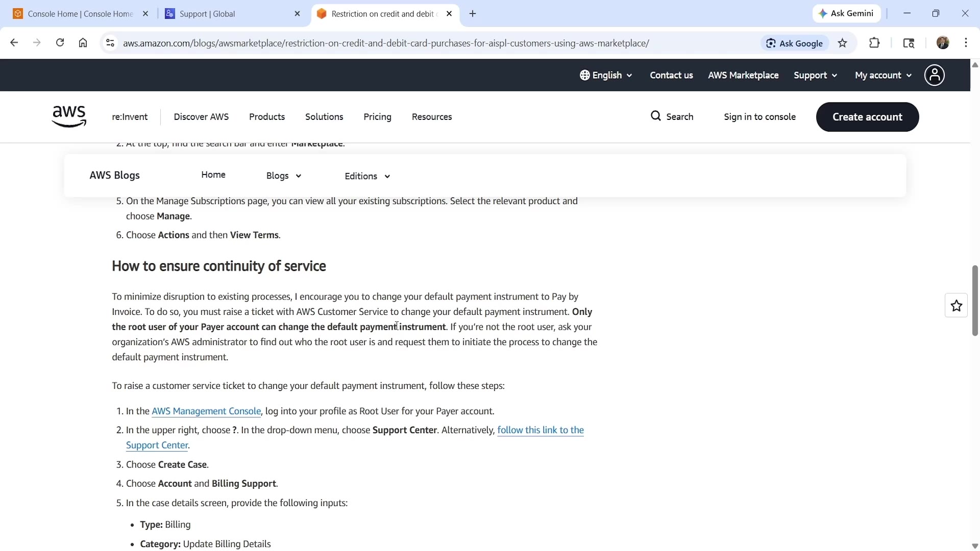Open the browser extensions menu
This screenshot has width=980, height=551.
(x=874, y=43)
